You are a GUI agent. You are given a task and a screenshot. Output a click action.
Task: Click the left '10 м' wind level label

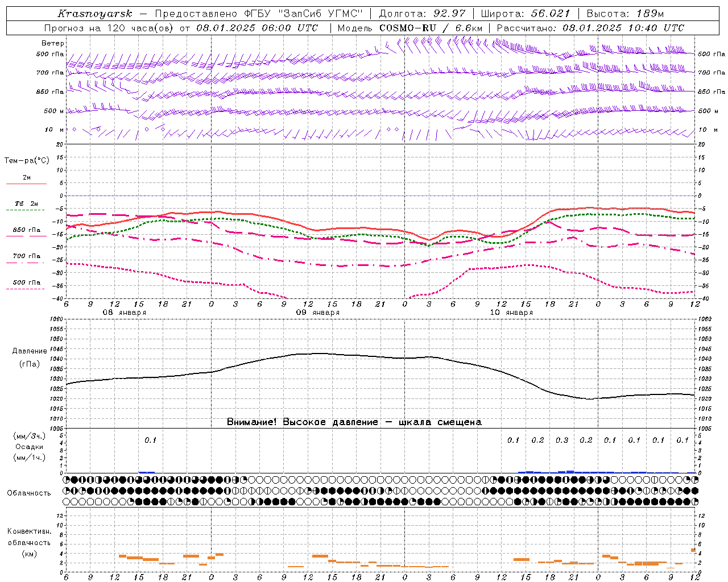tap(55, 130)
